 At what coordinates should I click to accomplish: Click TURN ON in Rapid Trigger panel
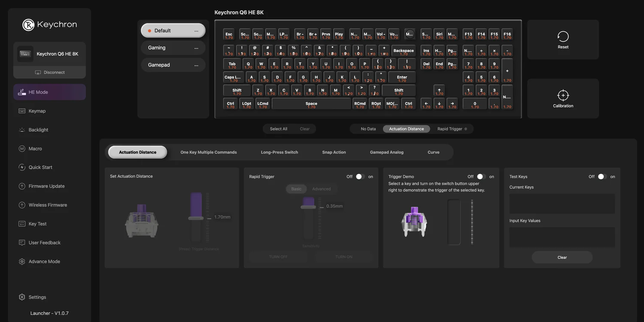[x=344, y=257]
